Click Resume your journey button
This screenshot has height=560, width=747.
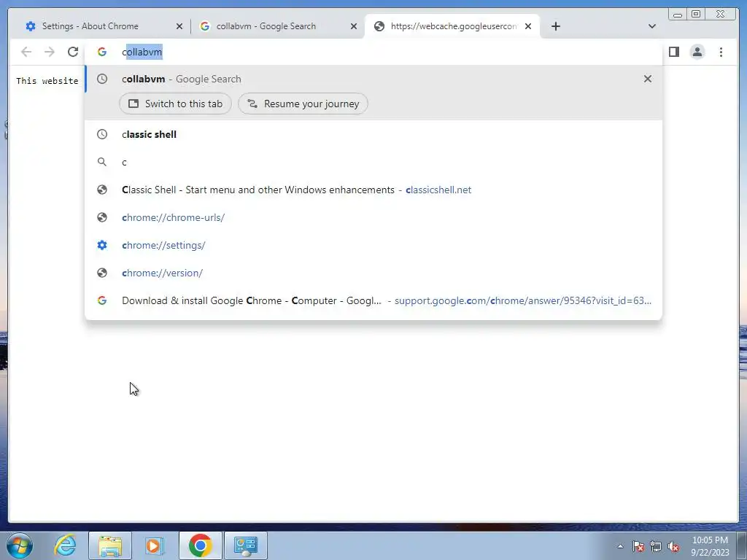pos(303,104)
